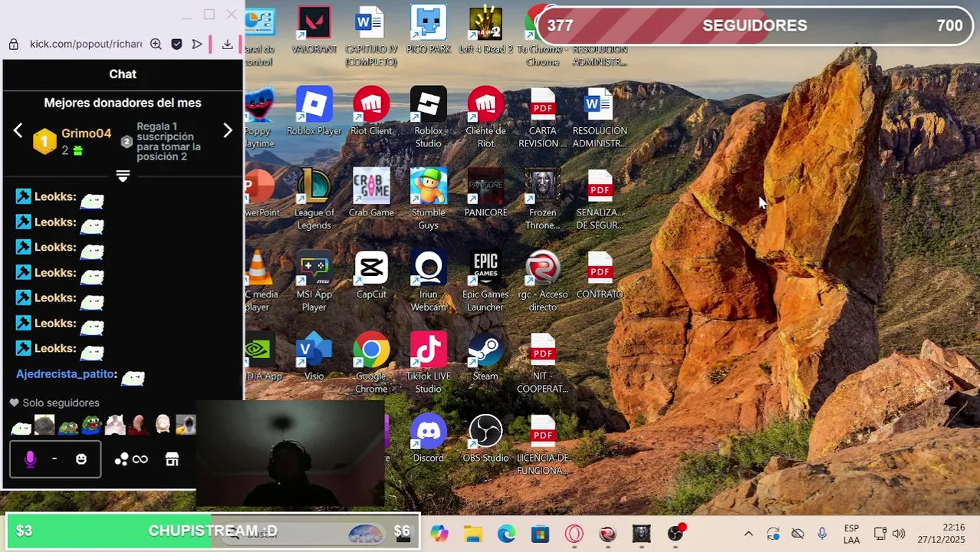Select the LICENCIA DE FUNCIONA PDF file
Viewport: 980px width, 552px height.
[542, 445]
